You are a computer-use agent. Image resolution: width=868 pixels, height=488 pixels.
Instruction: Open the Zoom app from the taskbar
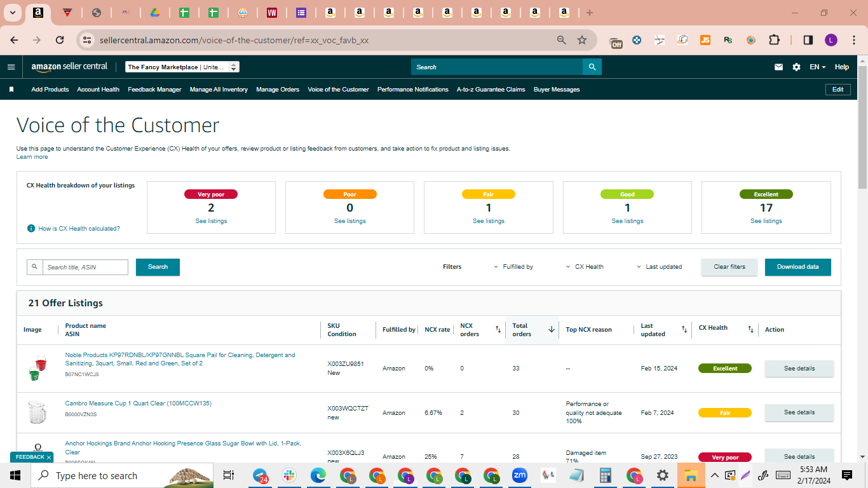tap(520, 475)
